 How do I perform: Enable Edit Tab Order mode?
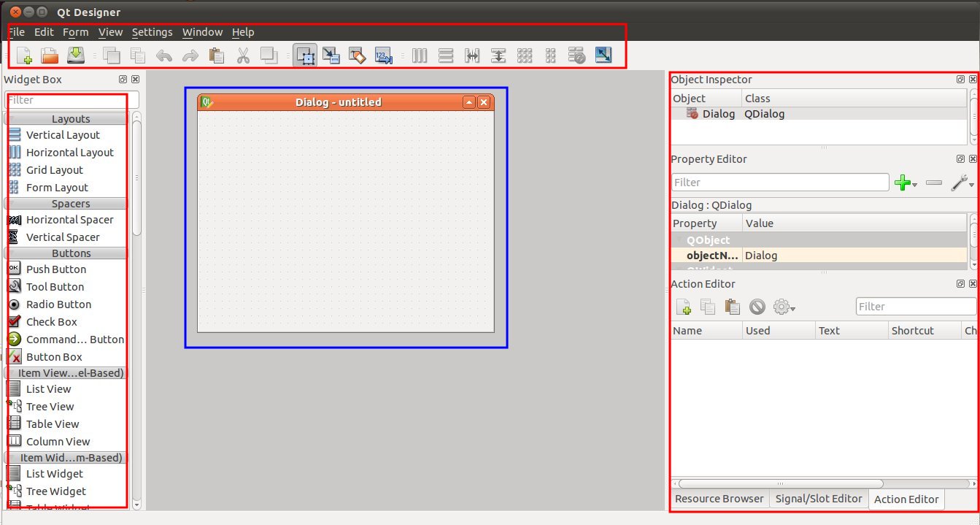pyautogui.click(x=383, y=55)
